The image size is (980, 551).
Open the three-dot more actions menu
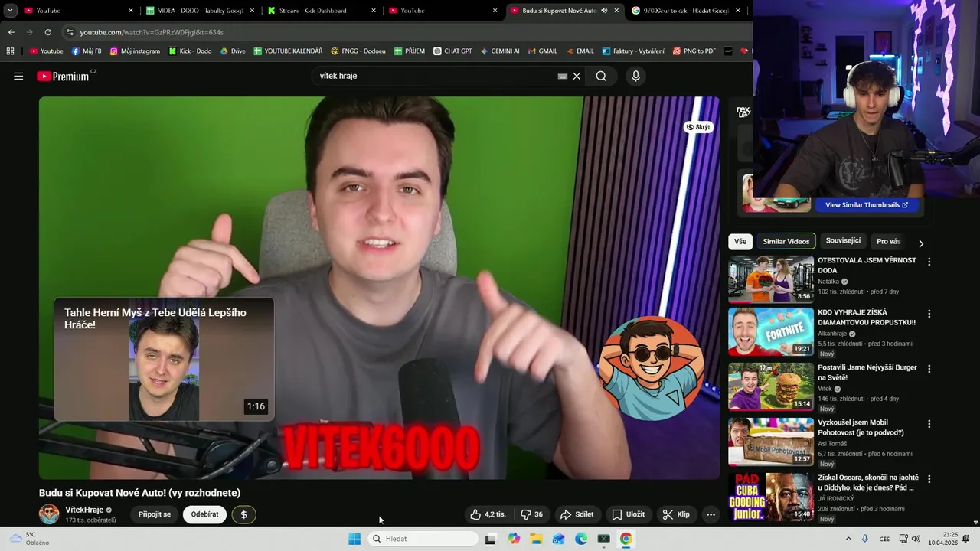[x=710, y=514]
